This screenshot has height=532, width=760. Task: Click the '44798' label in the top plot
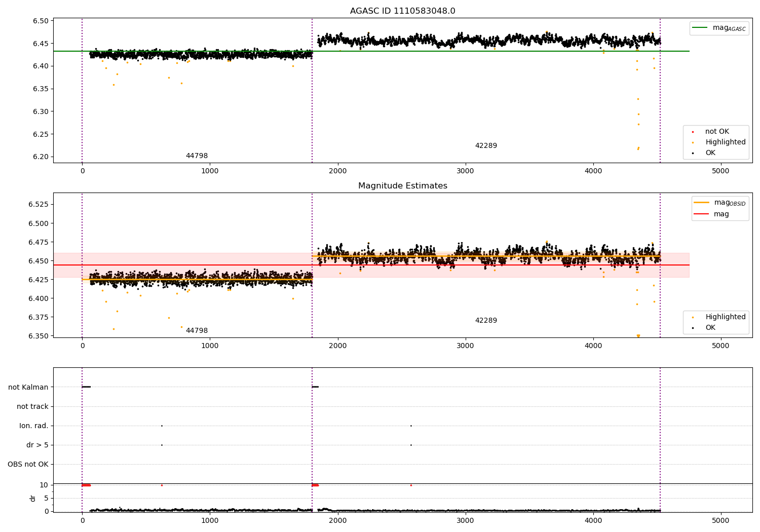[197, 156]
